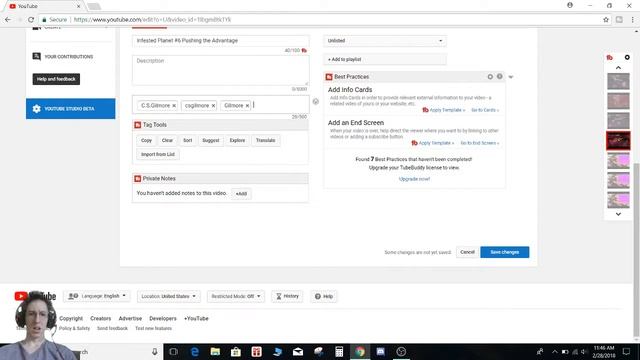Open the +YouTube footer link
This screenshot has height=360, width=640.
click(196, 318)
